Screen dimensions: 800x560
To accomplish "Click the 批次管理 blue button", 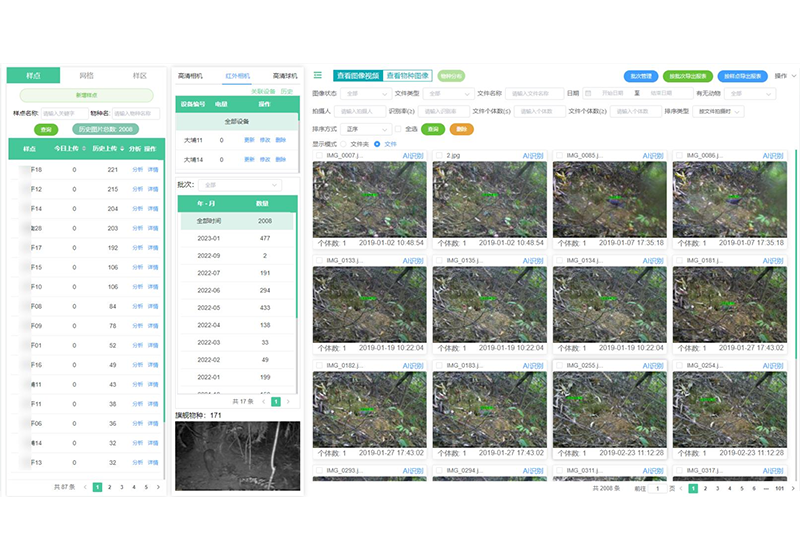I will [x=640, y=76].
